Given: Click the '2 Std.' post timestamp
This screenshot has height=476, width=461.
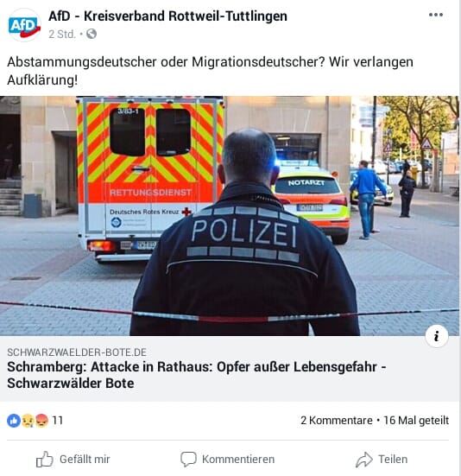Looking at the screenshot, I should coord(62,34).
